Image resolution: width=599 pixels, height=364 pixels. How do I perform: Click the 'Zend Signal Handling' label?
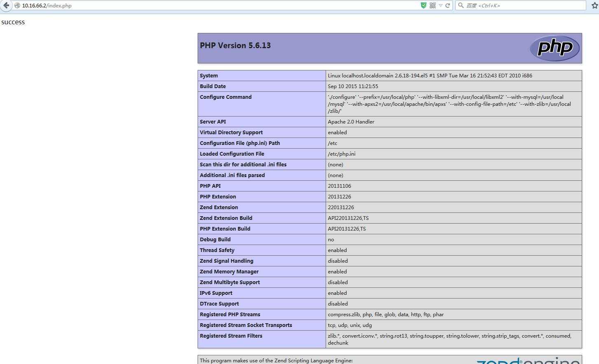(x=227, y=261)
